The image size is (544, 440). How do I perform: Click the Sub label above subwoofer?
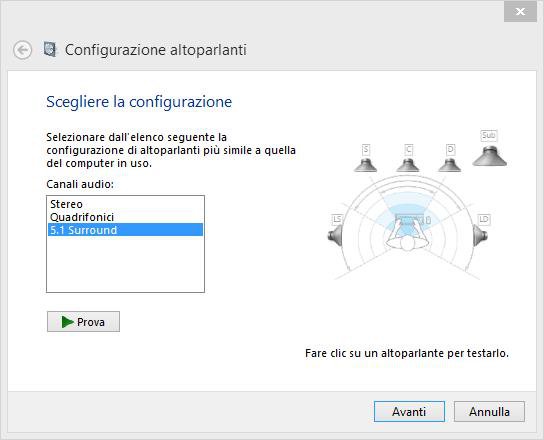point(489,135)
